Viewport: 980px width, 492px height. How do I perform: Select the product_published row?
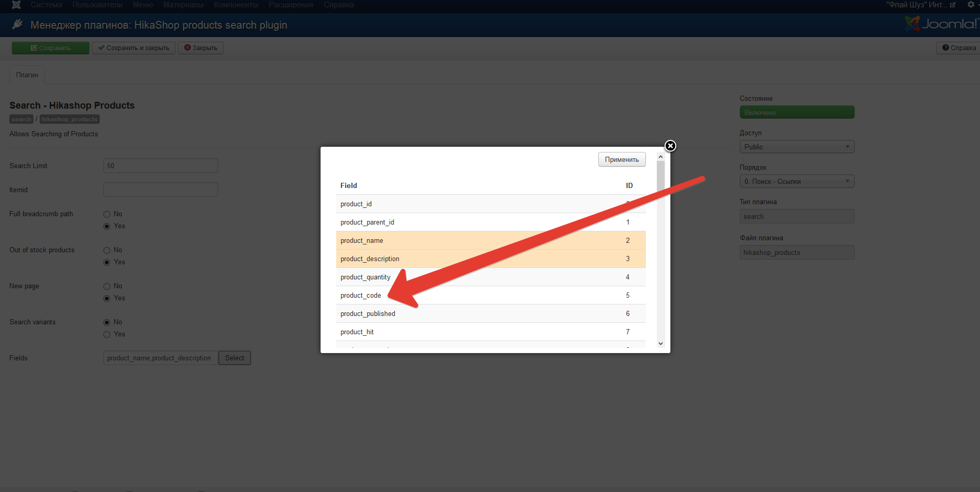coord(491,313)
